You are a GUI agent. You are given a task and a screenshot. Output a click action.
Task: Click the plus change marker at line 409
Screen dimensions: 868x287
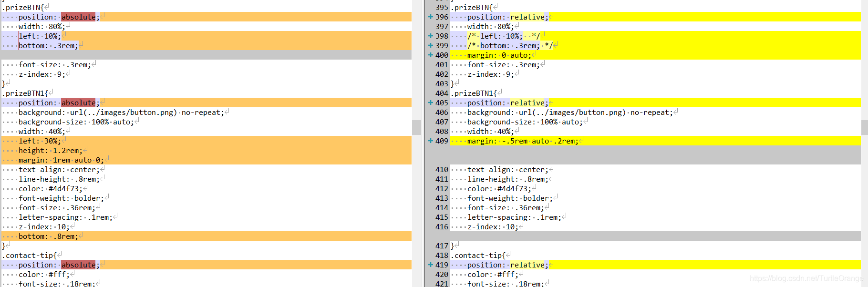click(x=431, y=141)
